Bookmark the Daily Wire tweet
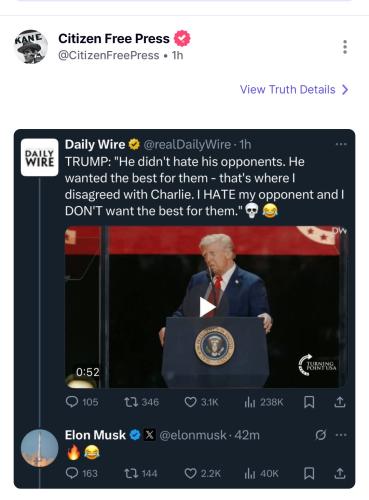The width and height of the screenshot is (369, 500). click(x=309, y=402)
